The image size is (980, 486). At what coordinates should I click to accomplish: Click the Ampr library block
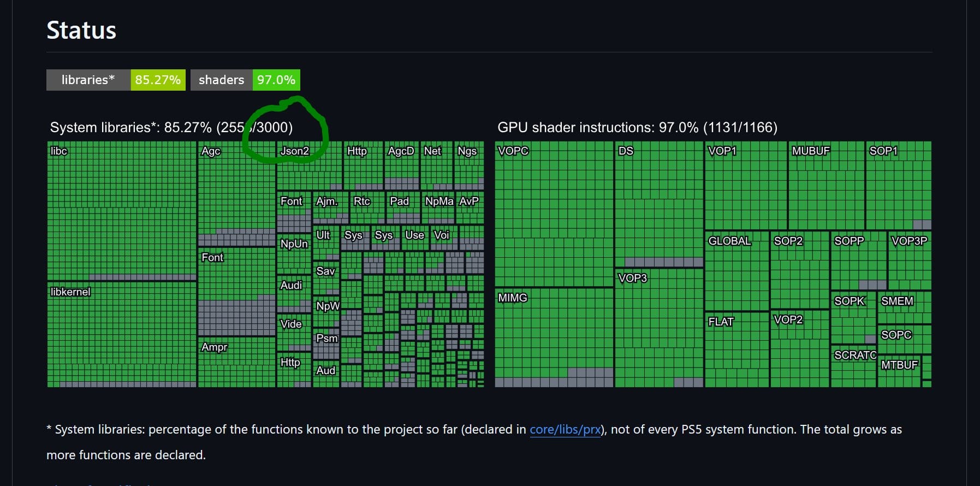click(236, 362)
